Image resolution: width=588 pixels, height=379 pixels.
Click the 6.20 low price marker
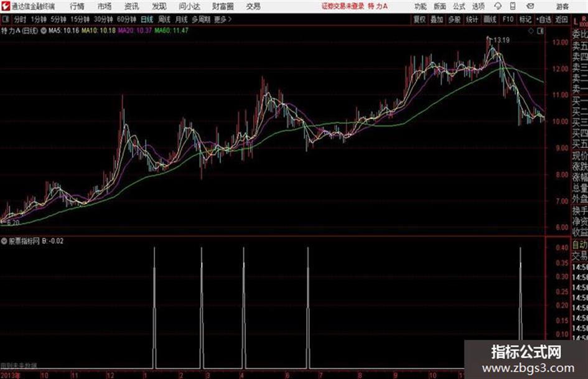point(13,223)
